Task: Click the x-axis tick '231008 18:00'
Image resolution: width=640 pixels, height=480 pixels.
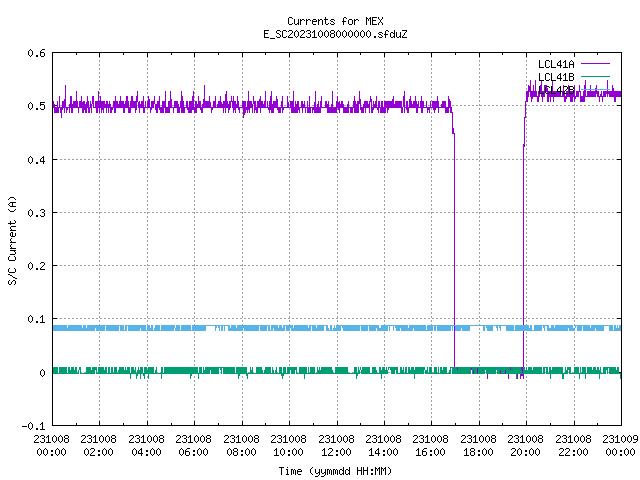Action: (478, 446)
